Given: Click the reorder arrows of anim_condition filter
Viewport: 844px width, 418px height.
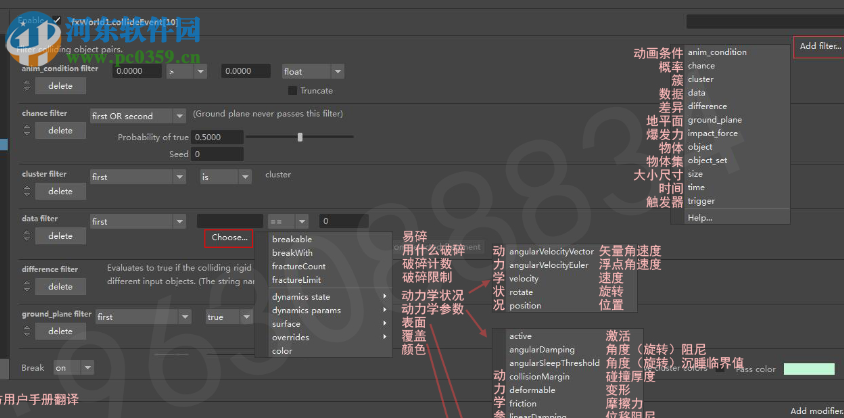Looking at the screenshot, I should click(26, 86).
